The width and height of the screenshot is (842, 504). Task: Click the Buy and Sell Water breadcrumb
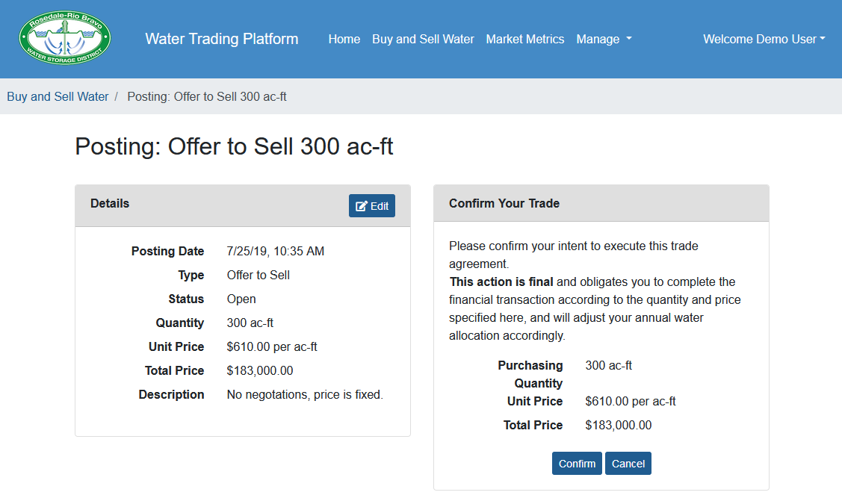click(58, 96)
